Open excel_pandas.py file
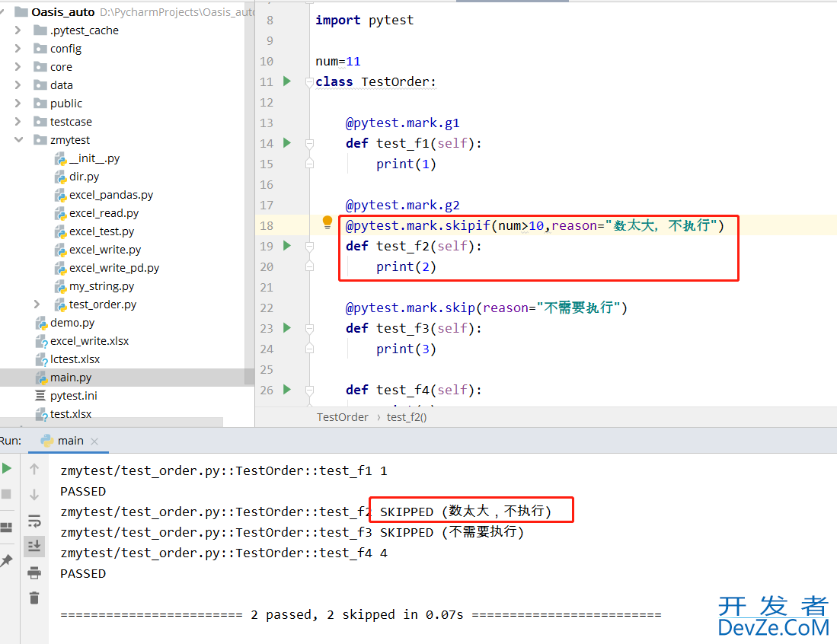Viewport: 837px width, 644px height. tap(111, 195)
